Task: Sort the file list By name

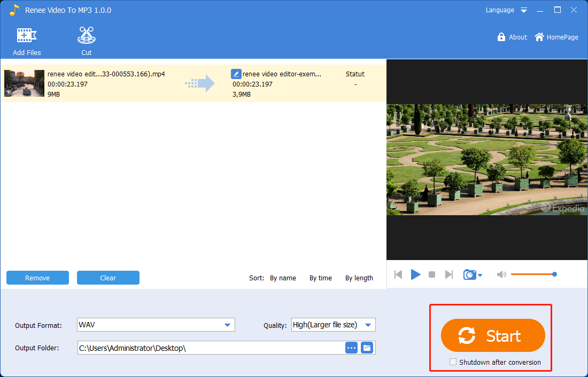Action: click(283, 278)
